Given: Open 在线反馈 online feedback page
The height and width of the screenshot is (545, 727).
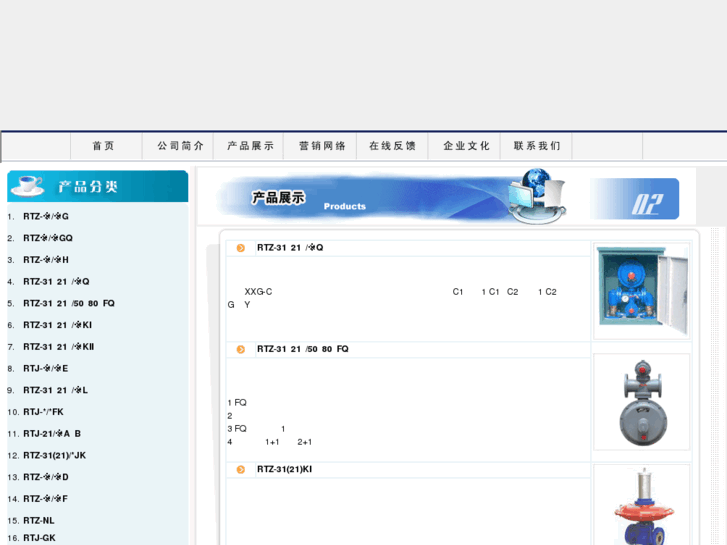Looking at the screenshot, I should 392,146.
